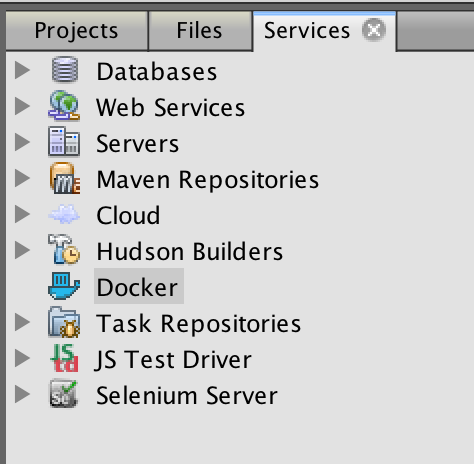Click the Maven Repositories icon

pos(65,178)
